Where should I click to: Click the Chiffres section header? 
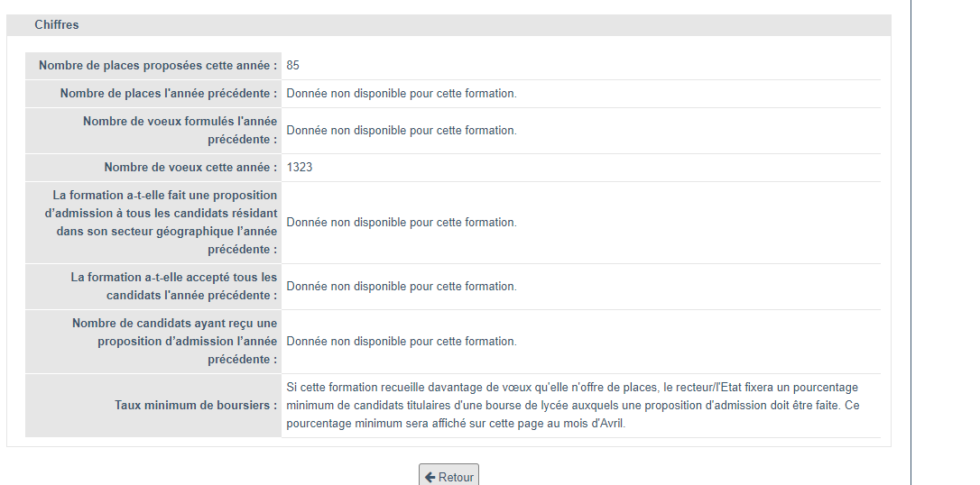[x=57, y=25]
